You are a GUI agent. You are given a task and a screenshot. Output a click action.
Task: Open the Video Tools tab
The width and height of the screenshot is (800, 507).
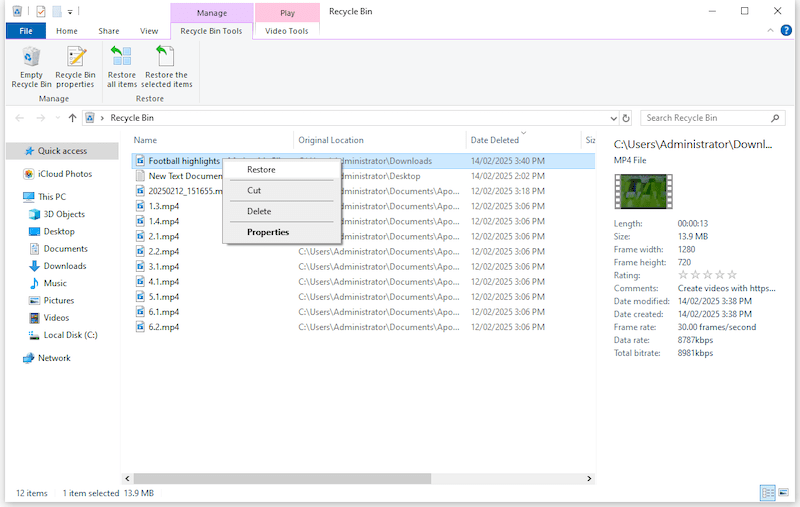[x=287, y=31]
